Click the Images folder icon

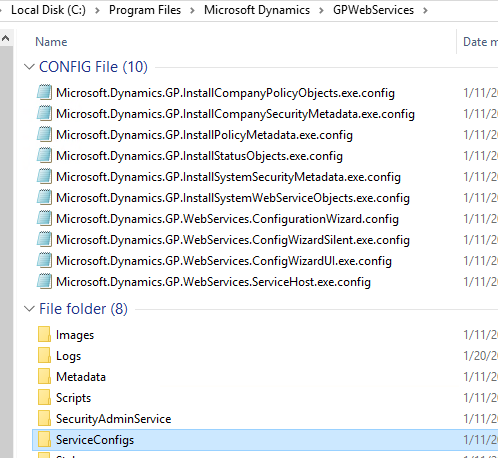44,334
